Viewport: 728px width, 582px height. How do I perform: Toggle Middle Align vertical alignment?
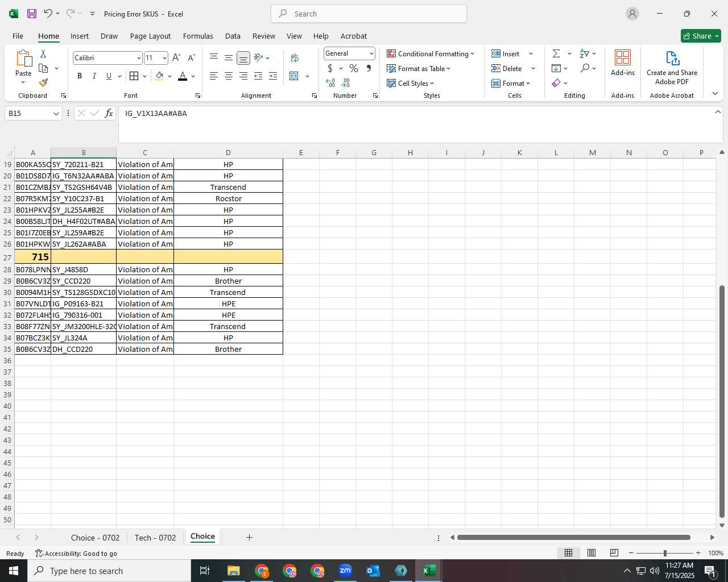[x=229, y=57]
